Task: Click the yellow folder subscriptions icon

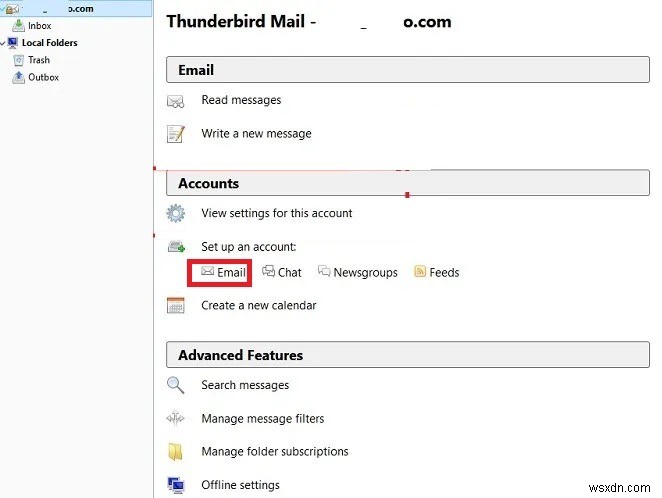Action: coord(175,452)
